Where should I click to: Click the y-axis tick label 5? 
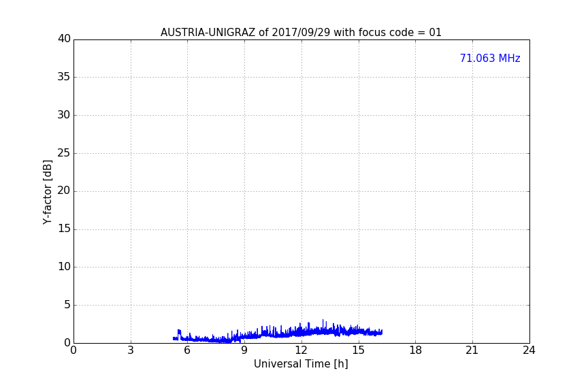tap(67, 305)
